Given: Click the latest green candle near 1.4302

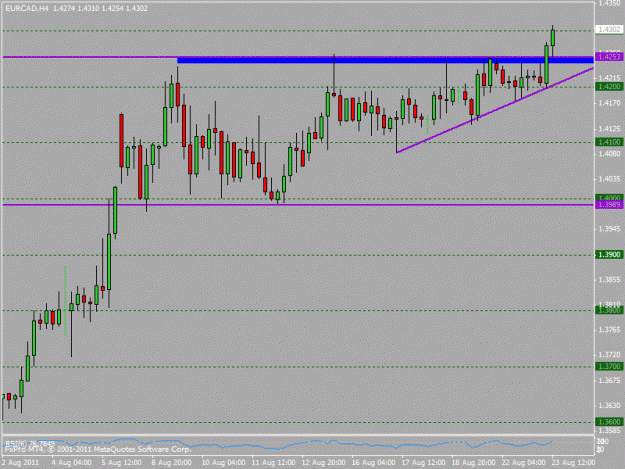Looking at the screenshot, I should pos(553,38).
